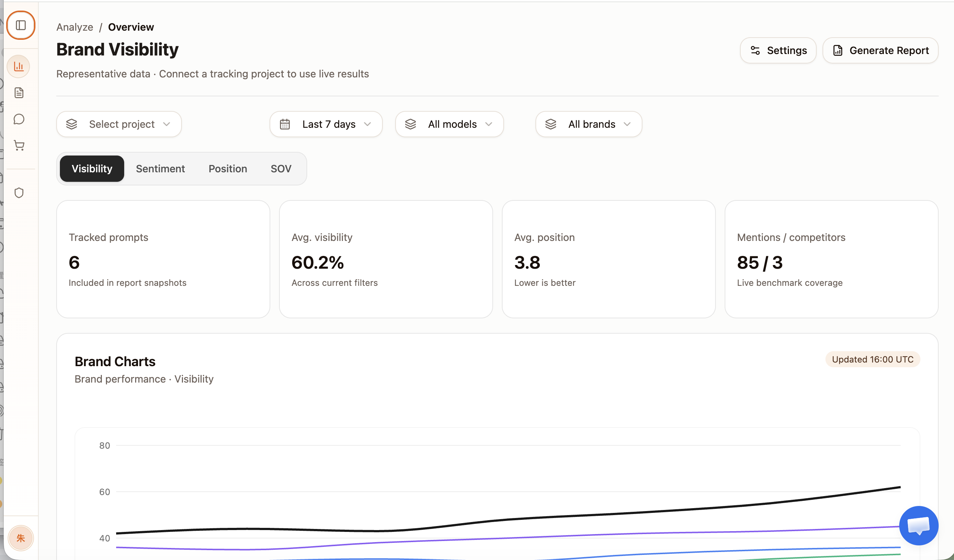Viewport: 954px width, 560px height.
Task: Click the layers icon beside Select project
Action: click(72, 124)
